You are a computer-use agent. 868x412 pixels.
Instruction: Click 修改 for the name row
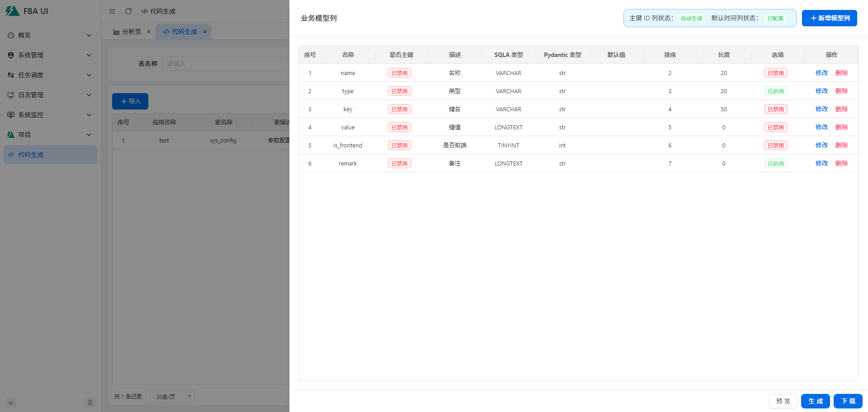click(821, 73)
